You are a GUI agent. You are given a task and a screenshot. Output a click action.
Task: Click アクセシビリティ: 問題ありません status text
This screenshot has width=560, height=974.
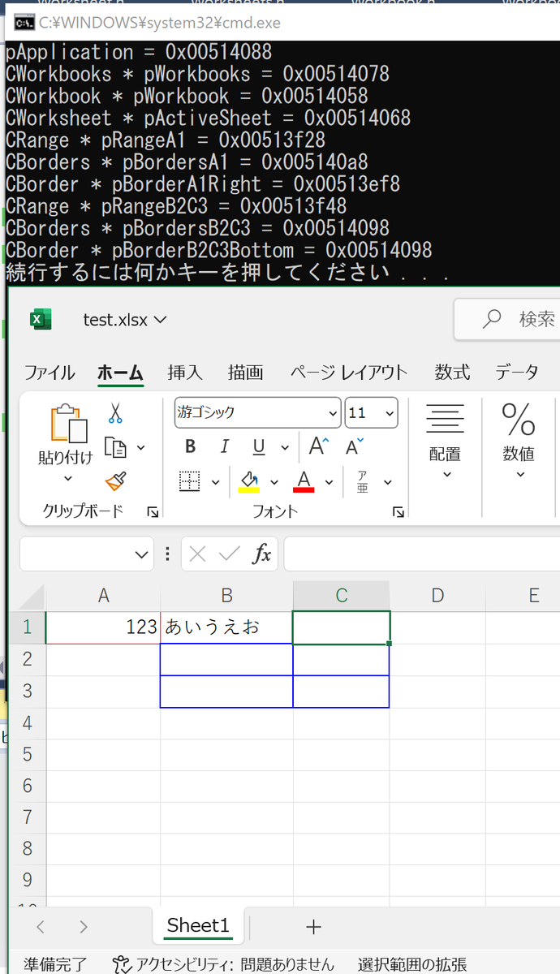tap(235, 964)
